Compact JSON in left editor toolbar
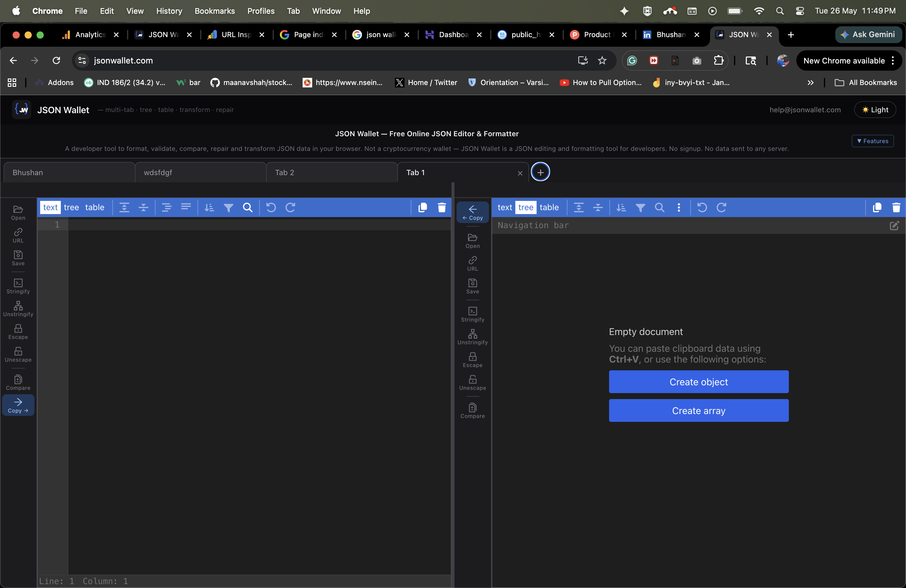 pyautogui.click(x=186, y=207)
